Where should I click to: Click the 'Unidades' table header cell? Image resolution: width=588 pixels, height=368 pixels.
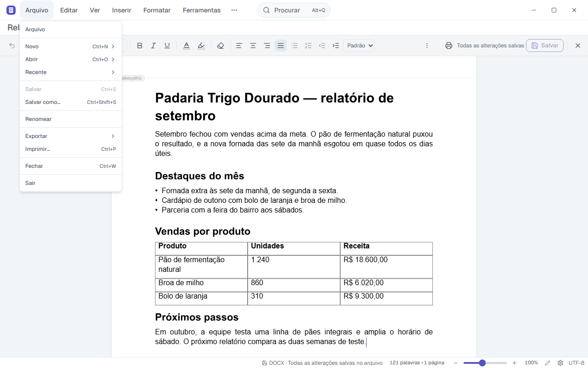(294, 248)
